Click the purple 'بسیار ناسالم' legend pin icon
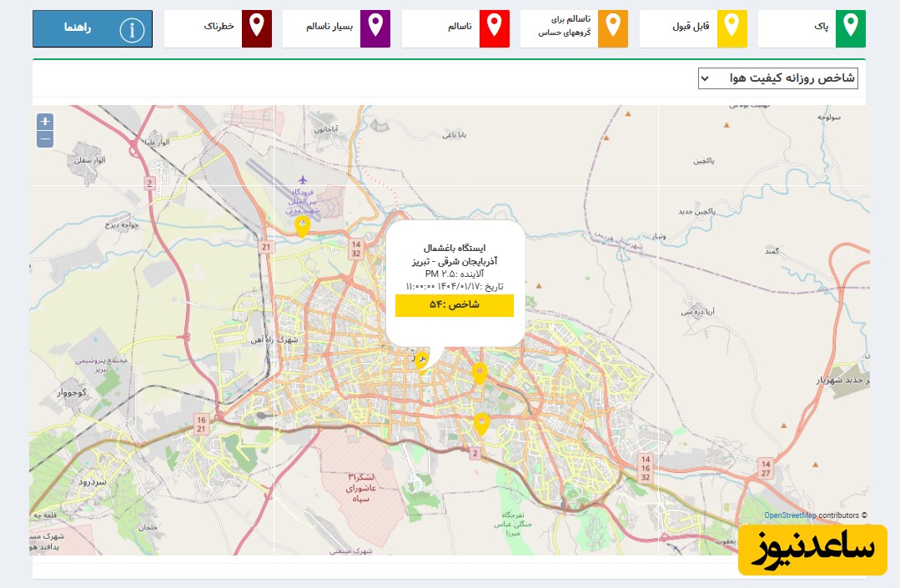Viewport: 900px width, 588px height. pos(375,28)
